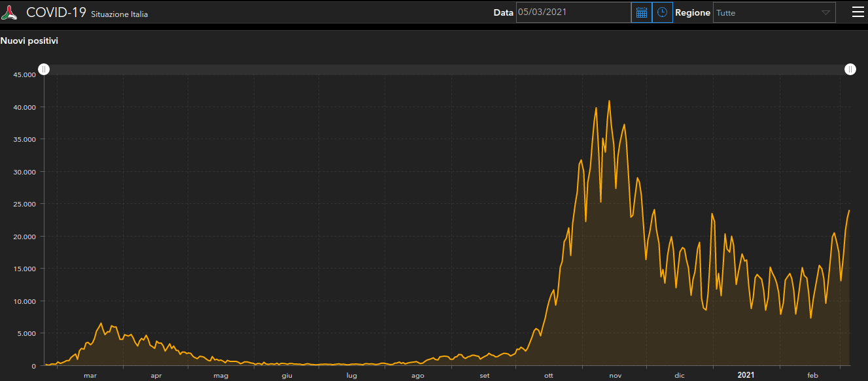Focus the Data field showing 05/03/2021

click(572, 12)
